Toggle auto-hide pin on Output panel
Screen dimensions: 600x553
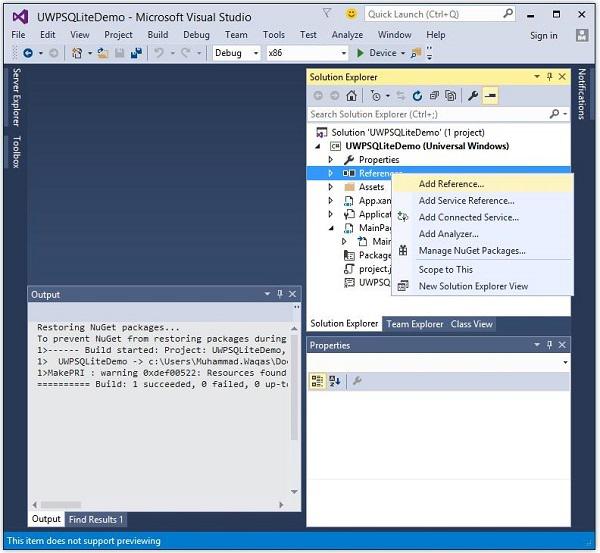tap(279, 295)
